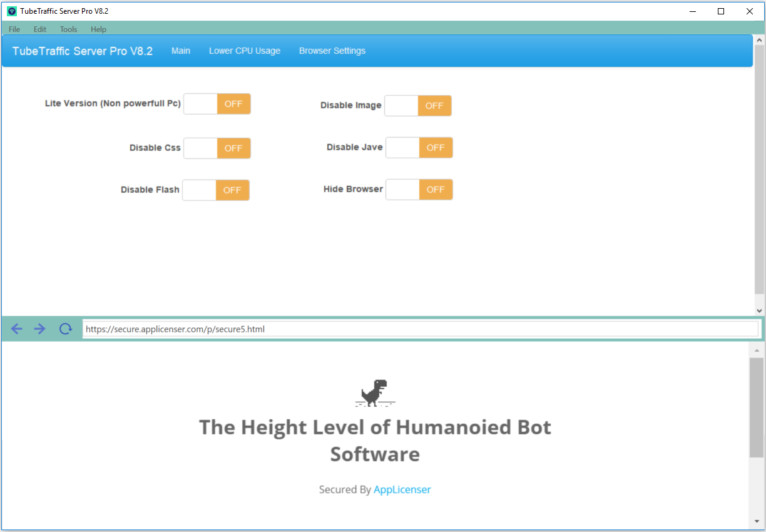The height and width of the screenshot is (532, 766).
Task: Switch to the Main tab
Action: (x=181, y=51)
